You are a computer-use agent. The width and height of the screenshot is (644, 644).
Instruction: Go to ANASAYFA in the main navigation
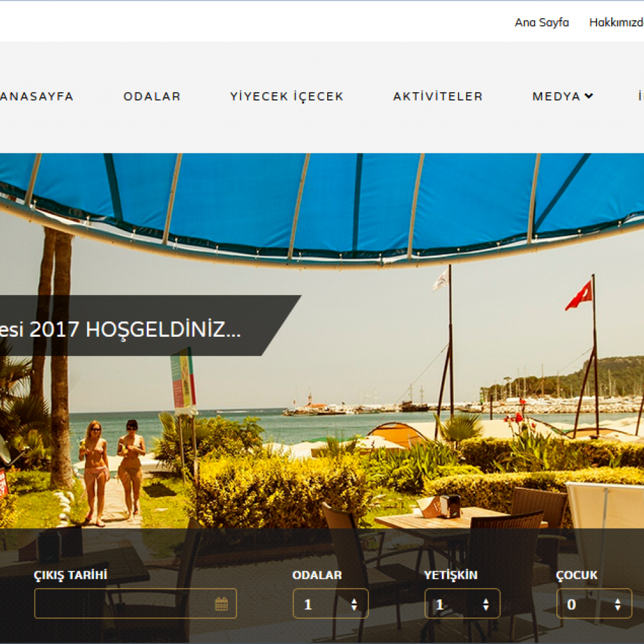pos(37,97)
